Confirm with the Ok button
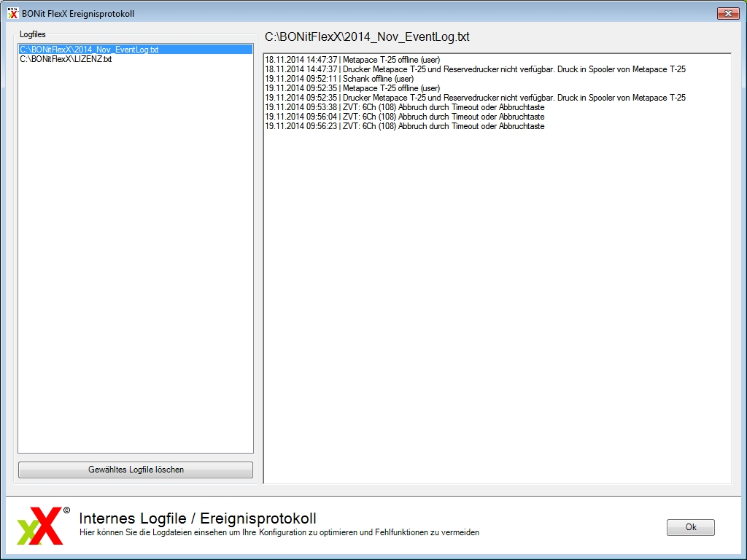 pos(690,527)
